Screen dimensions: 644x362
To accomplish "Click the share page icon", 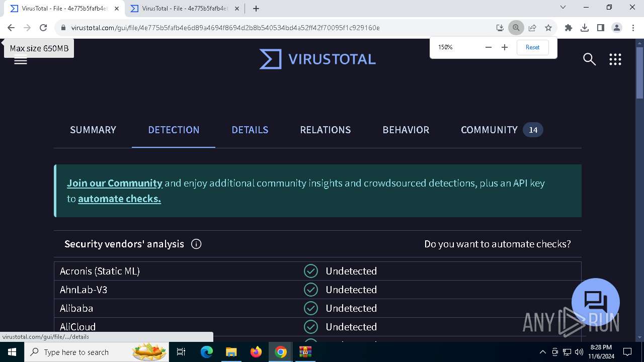I will (x=532, y=28).
